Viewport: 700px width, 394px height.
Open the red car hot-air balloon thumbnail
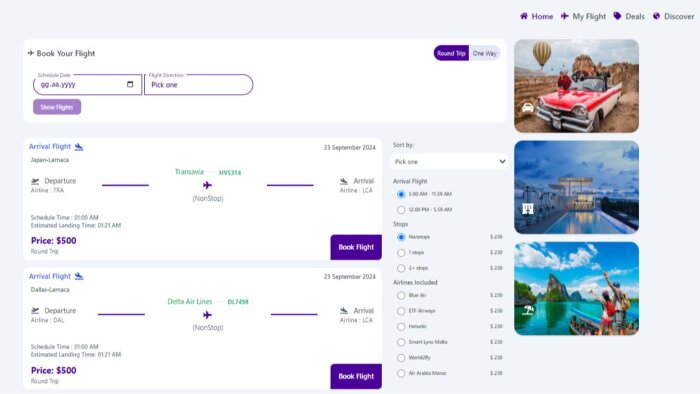[576, 86]
